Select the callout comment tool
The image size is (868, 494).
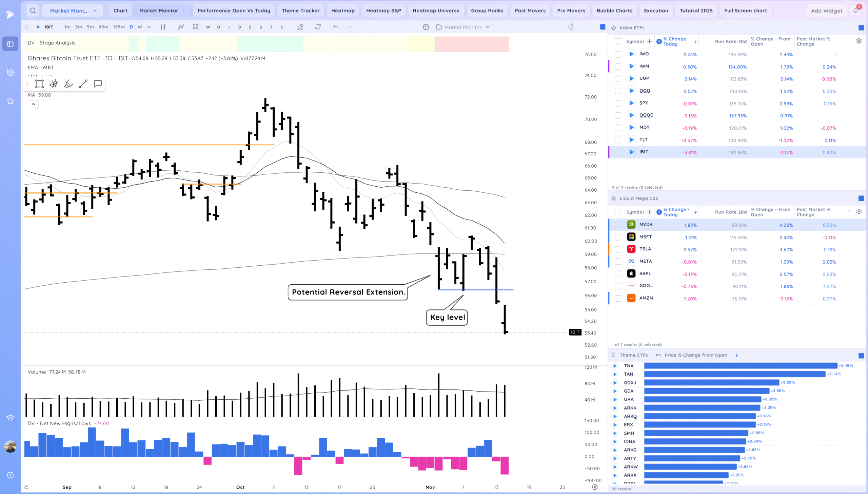pyautogui.click(x=98, y=84)
